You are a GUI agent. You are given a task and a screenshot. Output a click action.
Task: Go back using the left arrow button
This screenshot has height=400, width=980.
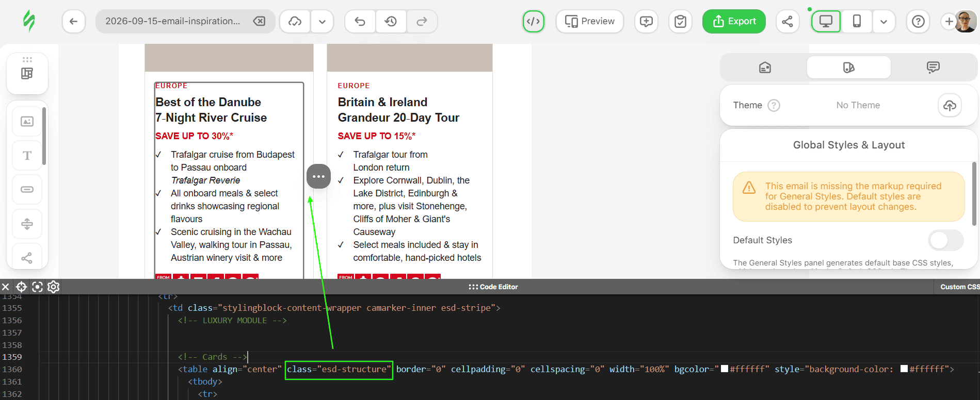coord(73,22)
